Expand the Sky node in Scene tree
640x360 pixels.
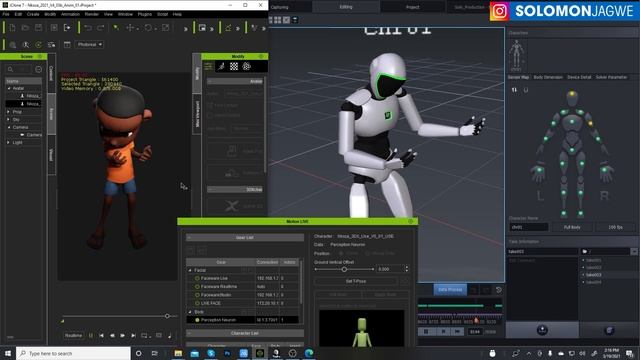(x=9, y=120)
